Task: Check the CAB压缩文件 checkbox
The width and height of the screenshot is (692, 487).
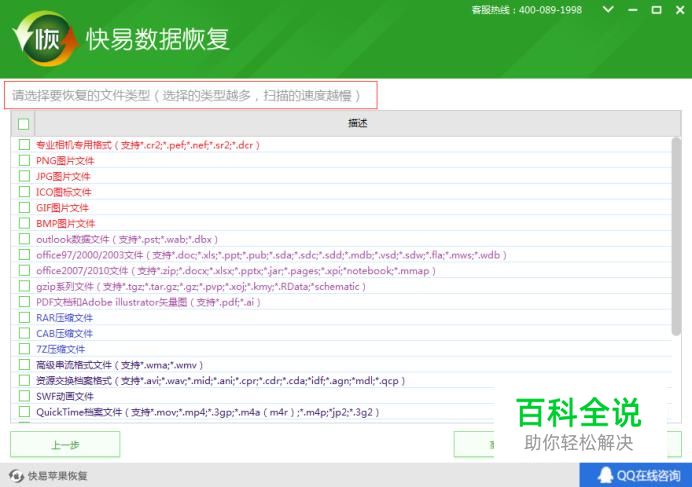Action: click(24, 333)
